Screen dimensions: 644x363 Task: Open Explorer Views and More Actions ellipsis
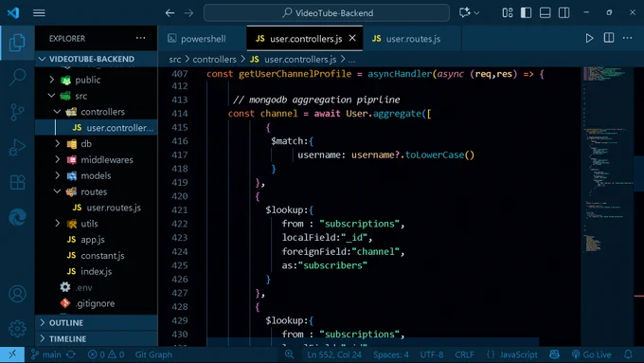[x=140, y=38]
